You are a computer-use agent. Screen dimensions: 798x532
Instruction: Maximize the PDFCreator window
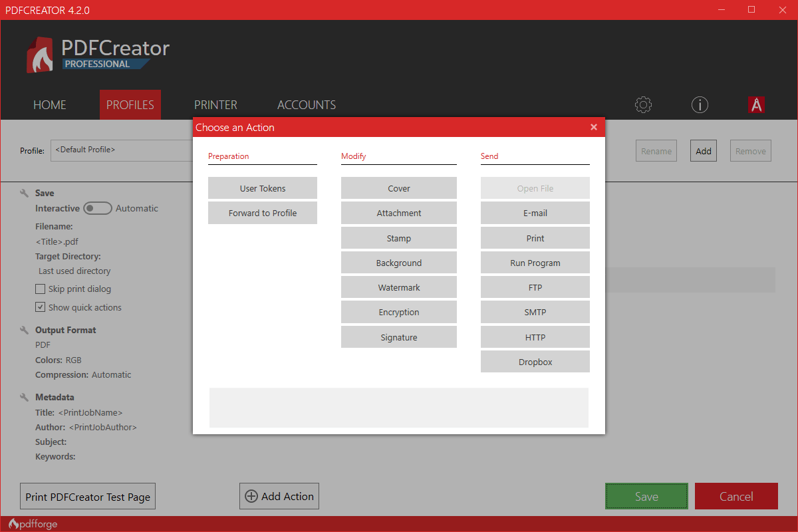pos(751,9)
